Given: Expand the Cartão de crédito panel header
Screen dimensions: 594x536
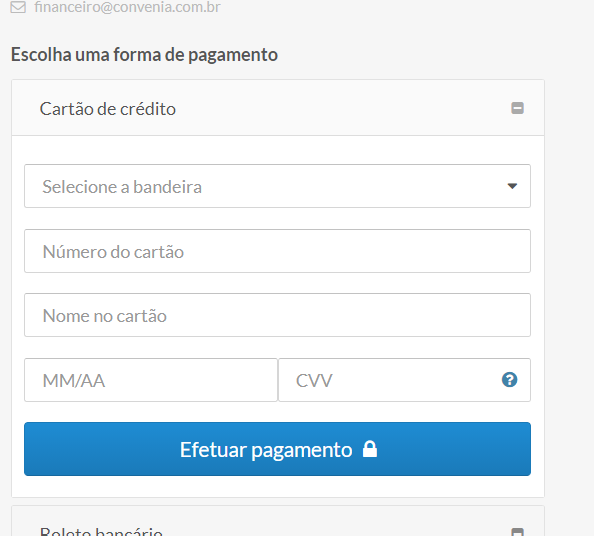Looking at the screenshot, I should pos(278,108).
